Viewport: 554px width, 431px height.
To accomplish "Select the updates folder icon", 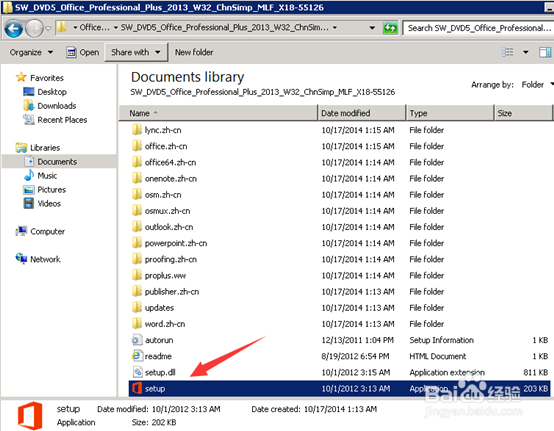I will tap(137, 308).
